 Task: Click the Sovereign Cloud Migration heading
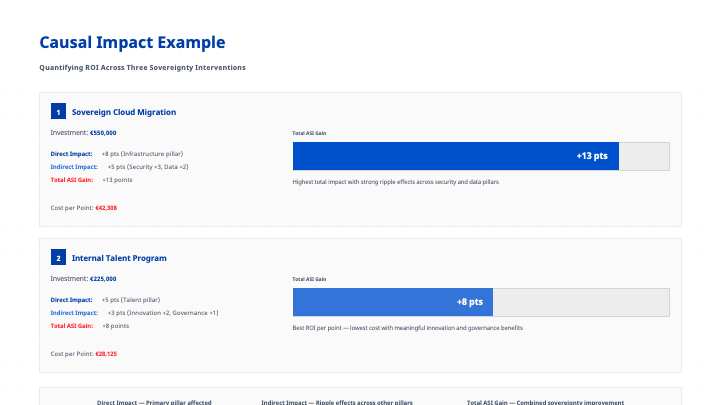pyautogui.click(x=124, y=112)
